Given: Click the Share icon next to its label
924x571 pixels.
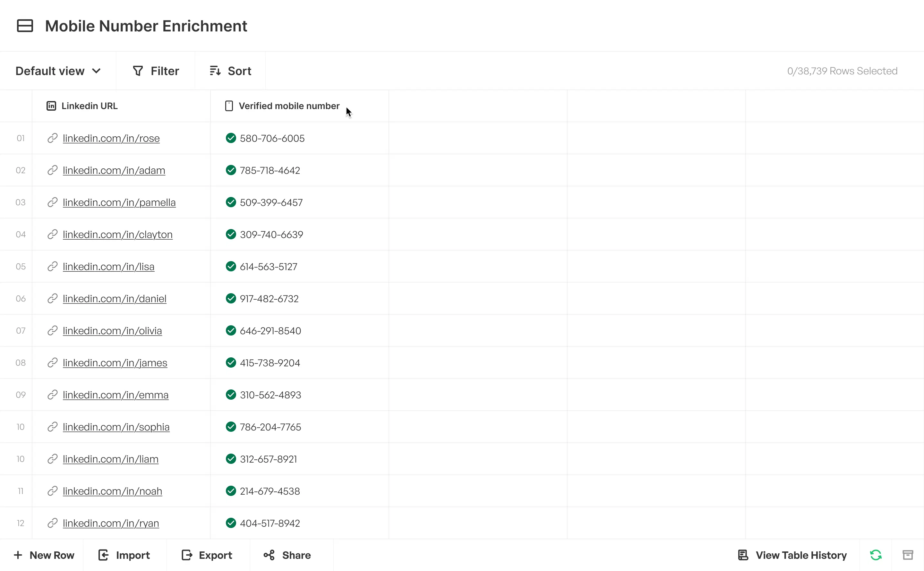Looking at the screenshot, I should [x=269, y=555].
